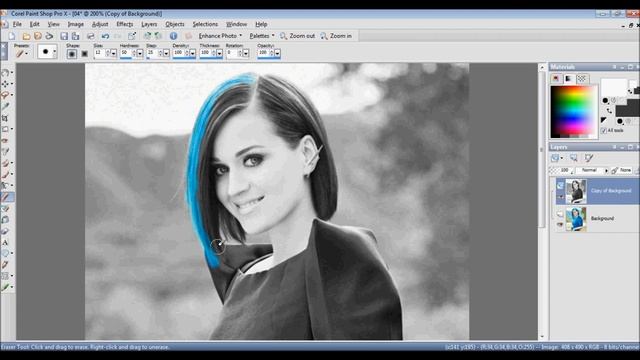Select the Flood Fill tool
Viewport: 640px width, 360px height.
(x=5, y=220)
